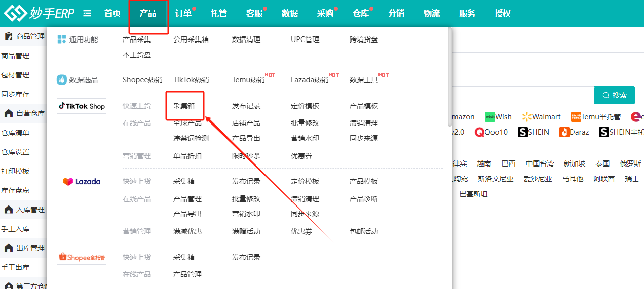The height and width of the screenshot is (289, 644).
Task: Click the search input field
Action: pos(523,95)
